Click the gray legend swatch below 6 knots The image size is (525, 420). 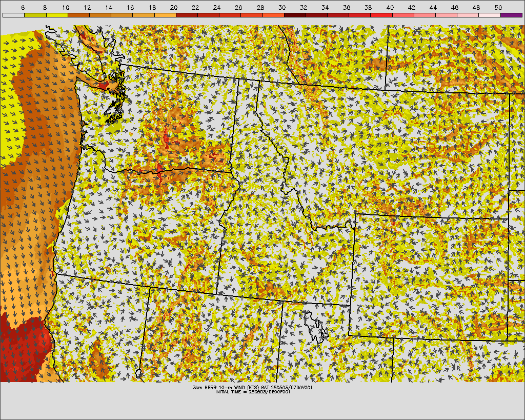(x=14, y=15)
